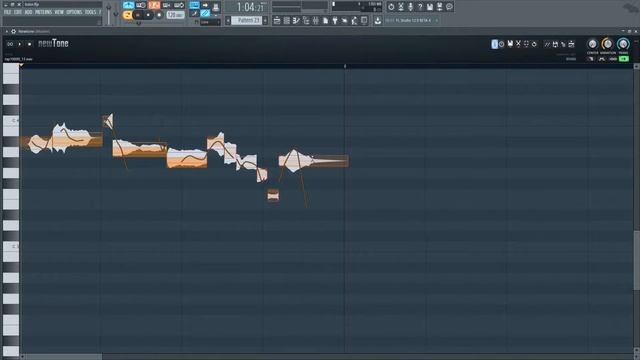The image size is (640, 360).
Task: Open the snap Line dropdown
Action: (x=210, y=22)
